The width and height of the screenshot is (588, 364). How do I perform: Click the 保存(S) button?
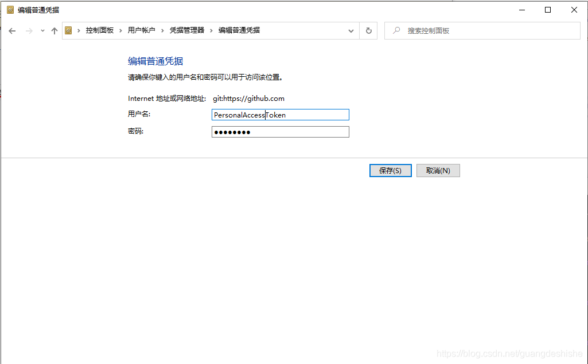(391, 171)
